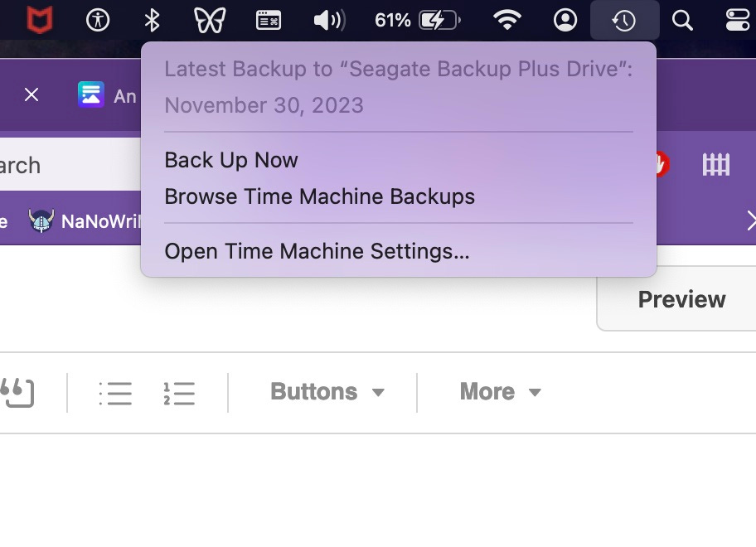756x547 pixels.
Task: Open the Buttons dropdown
Action: click(327, 391)
